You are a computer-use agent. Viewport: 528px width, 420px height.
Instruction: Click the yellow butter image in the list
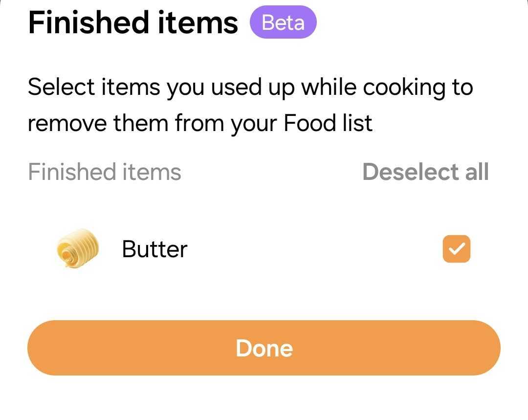pos(78,248)
